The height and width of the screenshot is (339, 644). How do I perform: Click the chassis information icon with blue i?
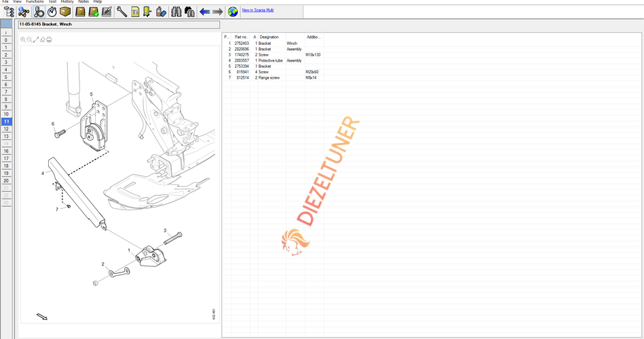click(x=23, y=12)
